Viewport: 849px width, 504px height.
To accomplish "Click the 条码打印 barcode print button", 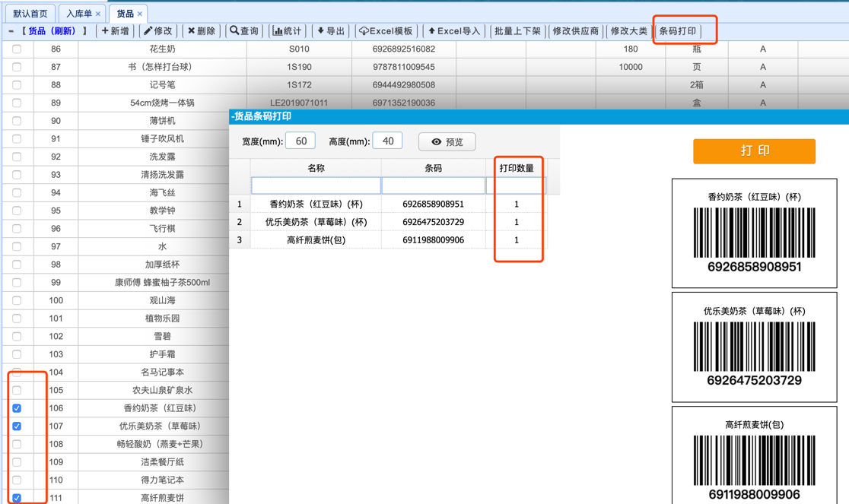I will point(678,31).
